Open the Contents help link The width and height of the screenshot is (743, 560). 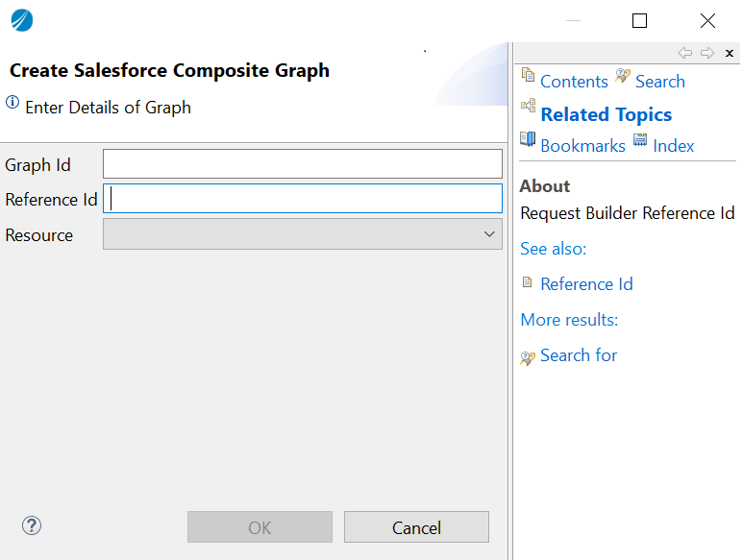pos(574,82)
